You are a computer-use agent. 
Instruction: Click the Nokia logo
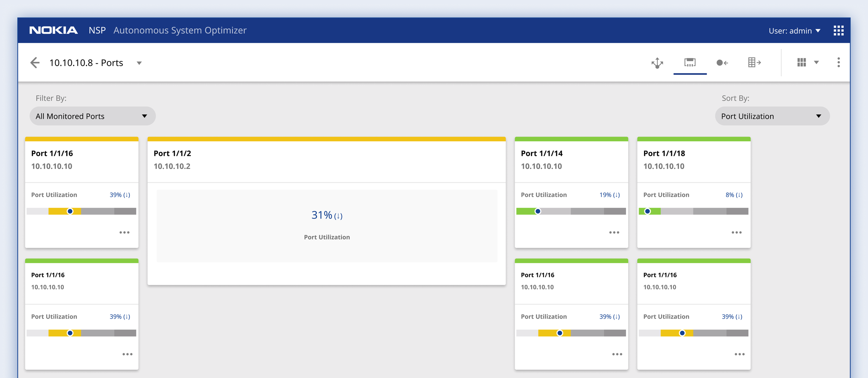point(53,31)
